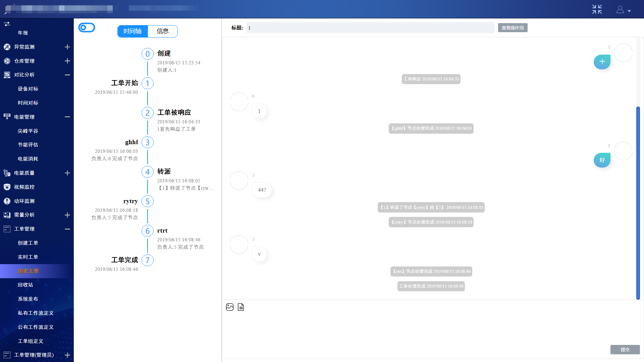The image size is (644, 362).
Task: Click the 动环监测 alert icon
Action: (x=7, y=201)
